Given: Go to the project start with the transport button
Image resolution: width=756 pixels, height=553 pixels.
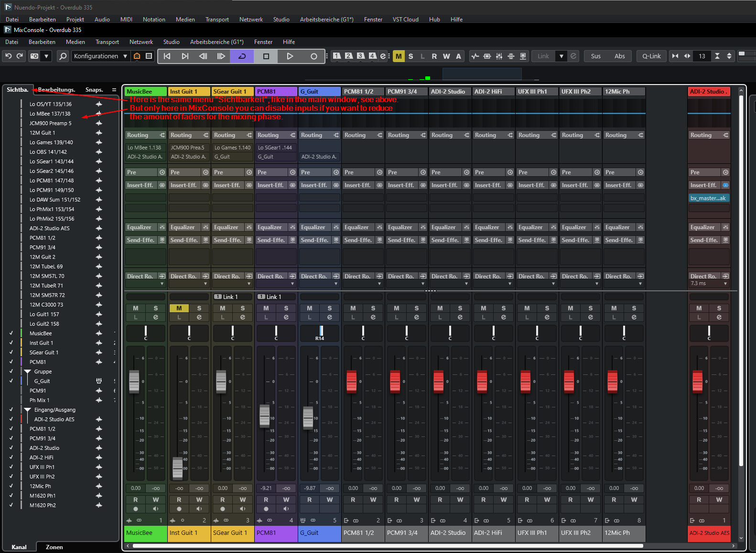Looking at the screenshot, I should tap(167, 56).
